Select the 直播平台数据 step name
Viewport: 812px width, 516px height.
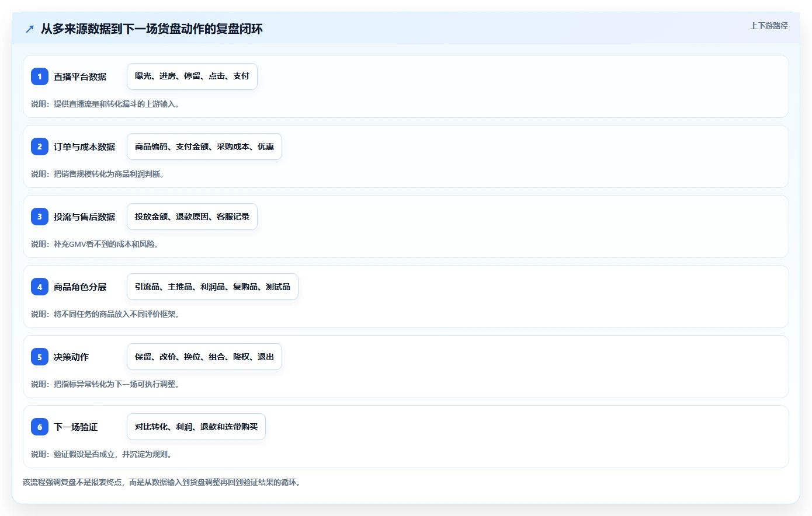(x=80, y=76)
